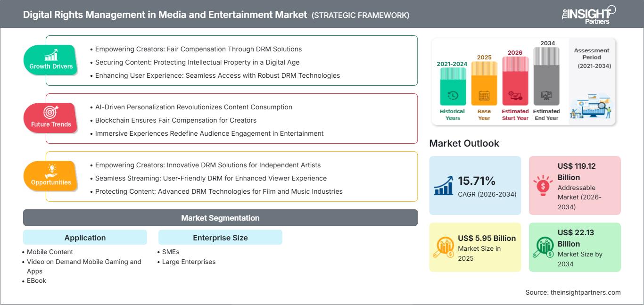Click the Market Segmentation header bar
This screenshot has width=644, height=305.
(220, 218)
